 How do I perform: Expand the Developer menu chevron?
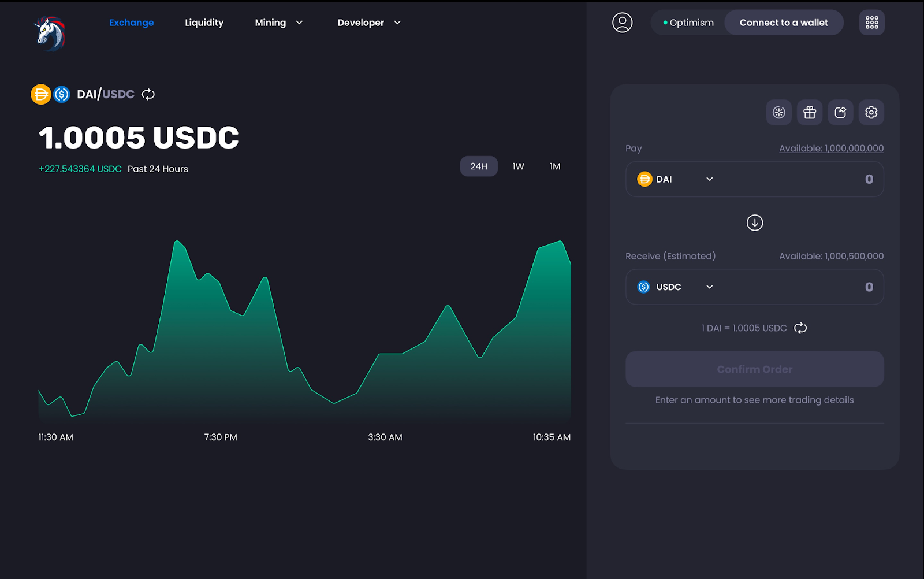click(397, 23)
